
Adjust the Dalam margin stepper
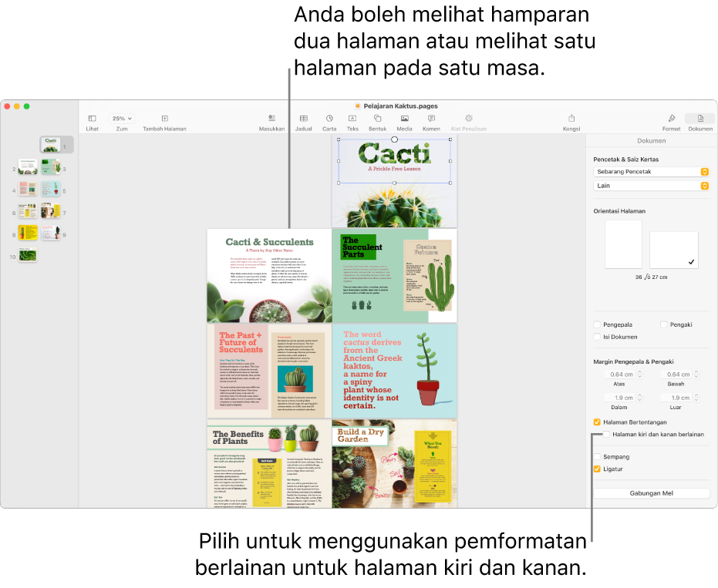coord(639,398)
